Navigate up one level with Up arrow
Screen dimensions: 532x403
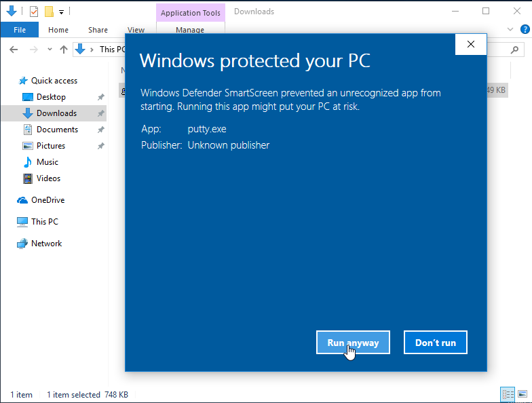64,50
